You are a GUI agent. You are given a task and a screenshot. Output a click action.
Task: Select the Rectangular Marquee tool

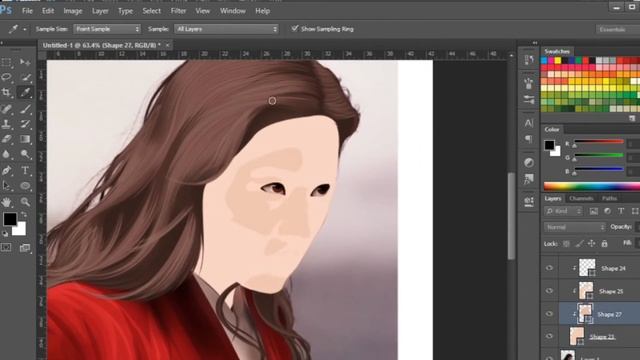(7, 62)
